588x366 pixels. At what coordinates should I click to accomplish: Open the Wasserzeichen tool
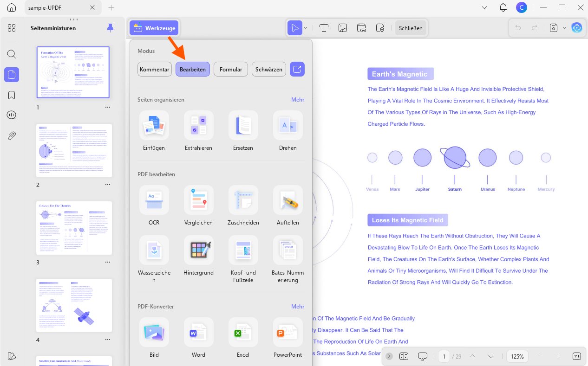pos(154,259)
